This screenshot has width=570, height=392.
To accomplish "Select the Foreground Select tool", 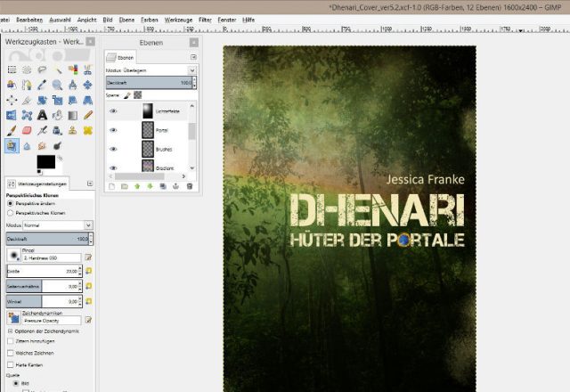I will 12,85.
